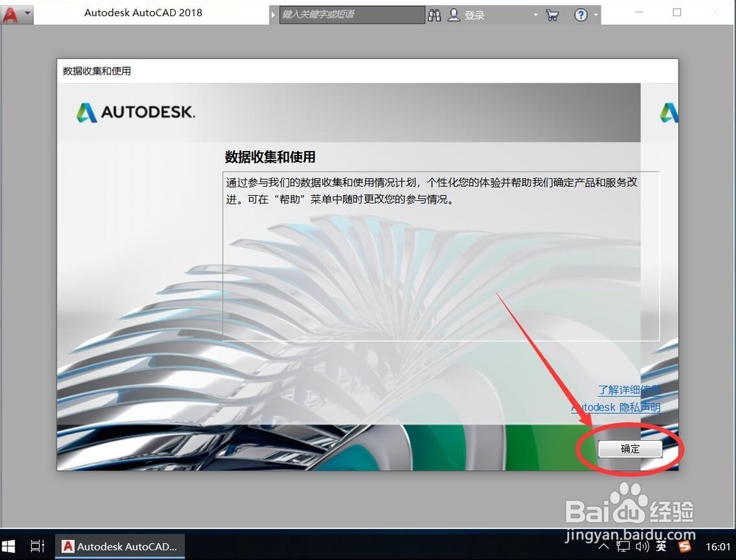736x560 pixels.
Task: Click the Sogou input tray icon
Action: (683, 547)
